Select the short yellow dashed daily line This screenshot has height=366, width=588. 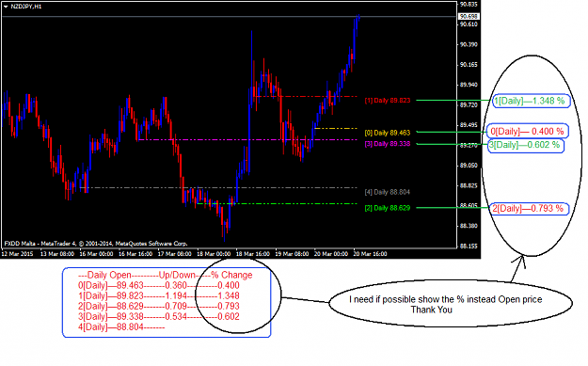[336, 128]
